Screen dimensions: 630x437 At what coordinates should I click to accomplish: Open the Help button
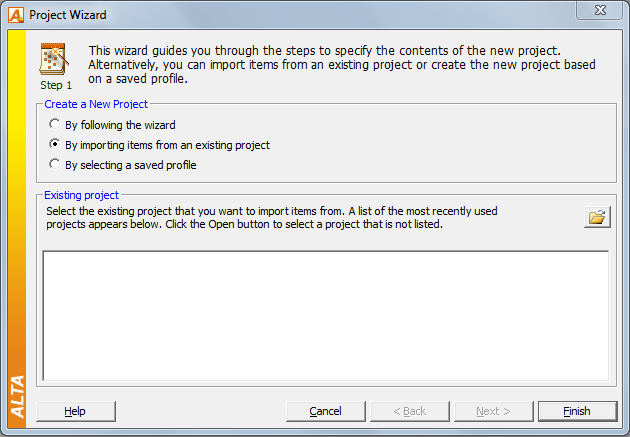pyautogui.click(x=76, y=411)
